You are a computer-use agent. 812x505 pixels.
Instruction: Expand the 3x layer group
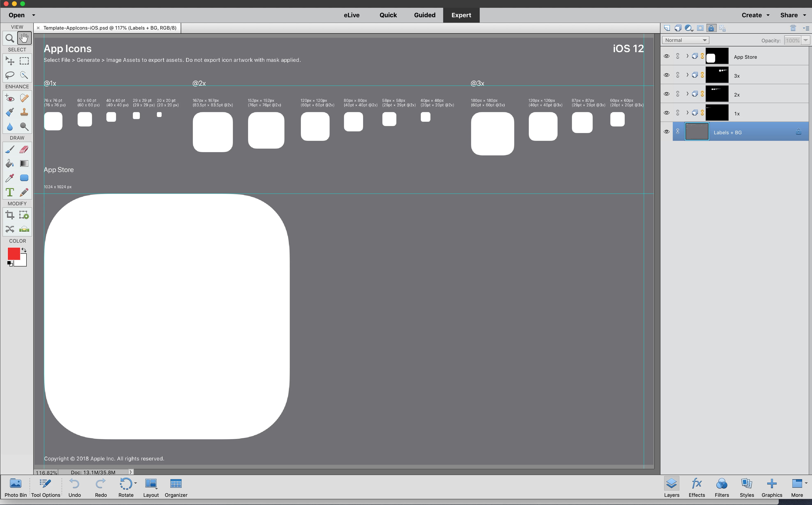click(x=687, y=75)
